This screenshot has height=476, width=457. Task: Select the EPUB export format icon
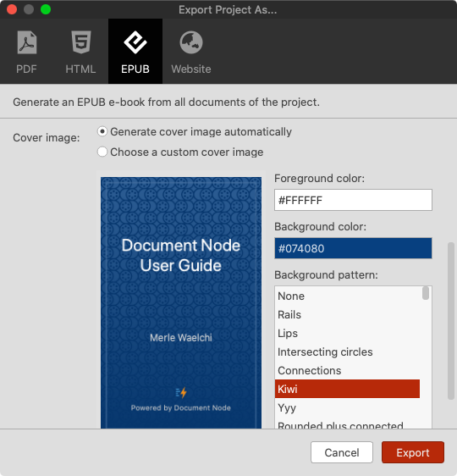pos(135,42)
